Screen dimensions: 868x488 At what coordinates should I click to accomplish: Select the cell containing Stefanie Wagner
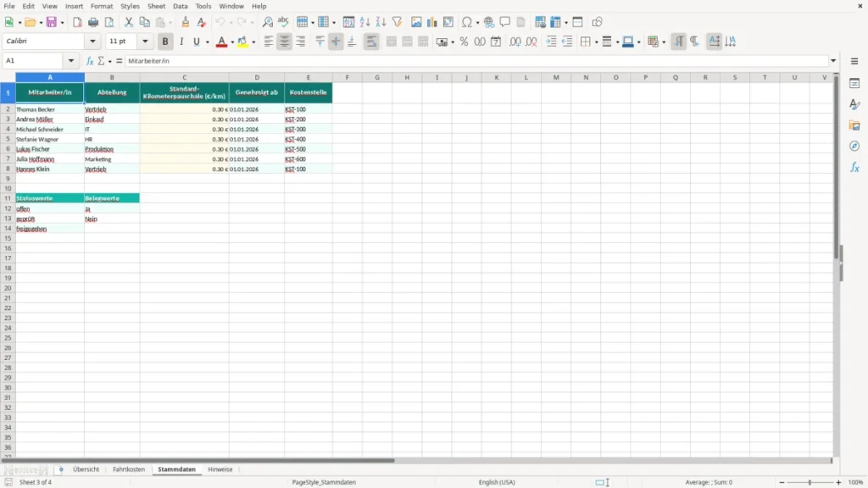click(50, 140)
